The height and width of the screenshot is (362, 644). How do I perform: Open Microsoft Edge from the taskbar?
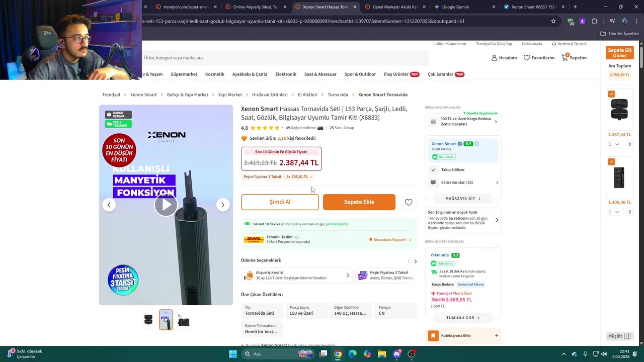pos(352,354)
